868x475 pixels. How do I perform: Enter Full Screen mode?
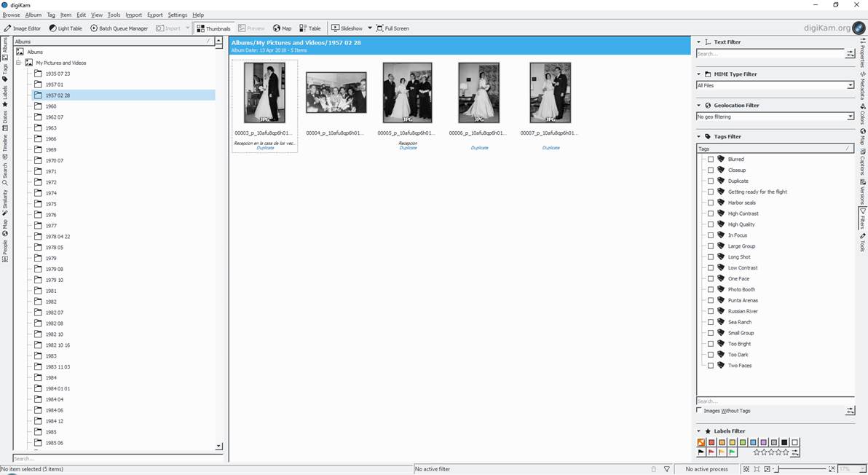(x=392, y=28)
